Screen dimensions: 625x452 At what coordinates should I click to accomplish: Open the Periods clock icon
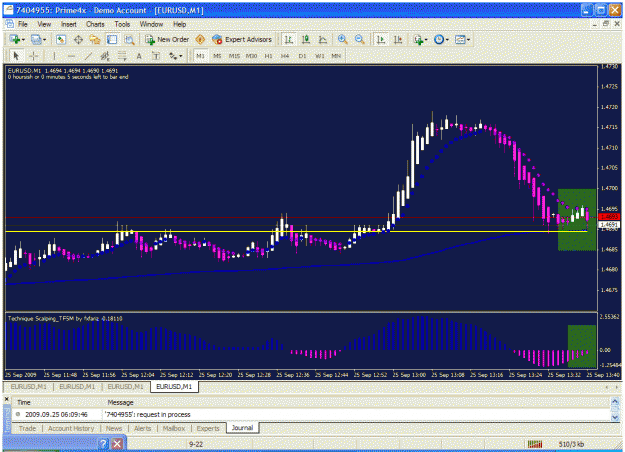439,39
